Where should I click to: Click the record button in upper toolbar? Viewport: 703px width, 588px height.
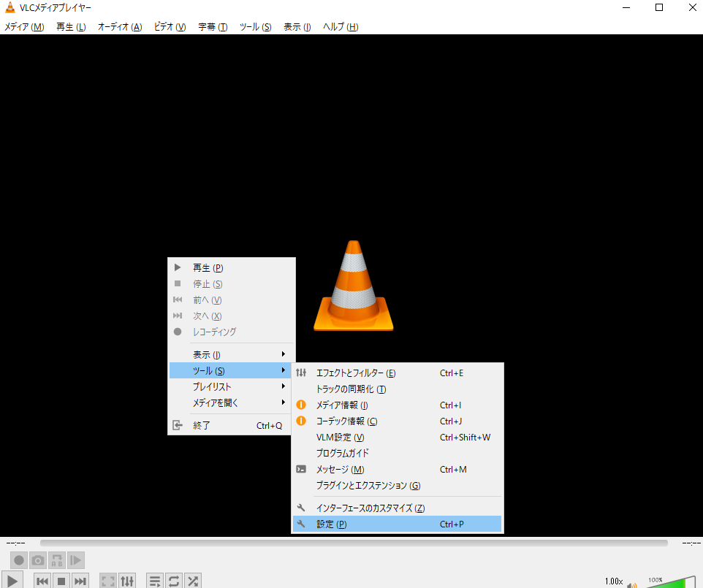pyautogui.click(x=19, y=560)
